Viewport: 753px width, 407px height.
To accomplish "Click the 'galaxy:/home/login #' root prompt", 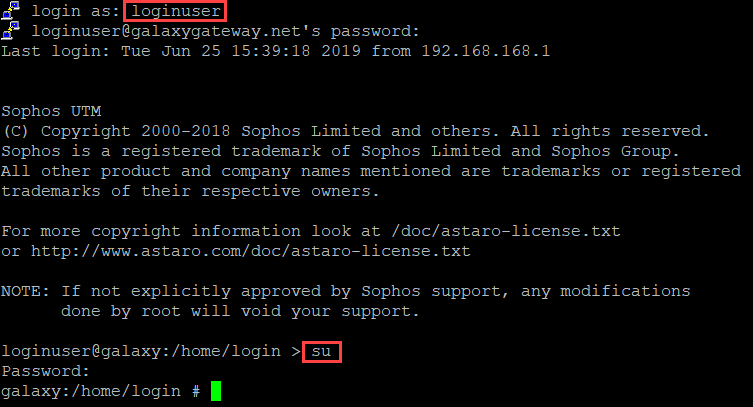I will pos(101,391).
